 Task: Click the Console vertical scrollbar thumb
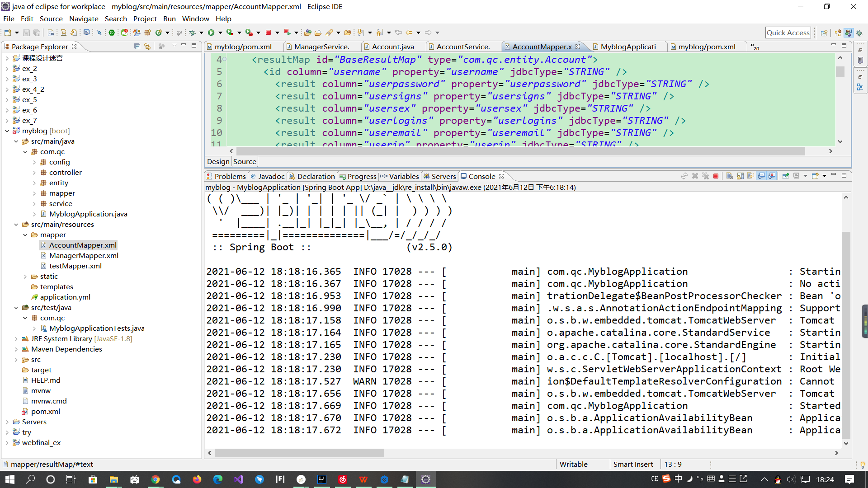pyautogui.click(x=846, y=334)
